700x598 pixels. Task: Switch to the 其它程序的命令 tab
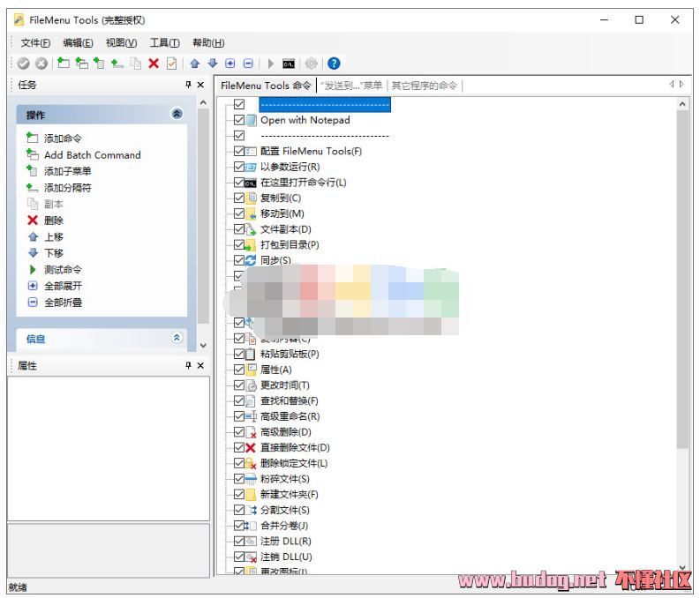tap(425, 86)
